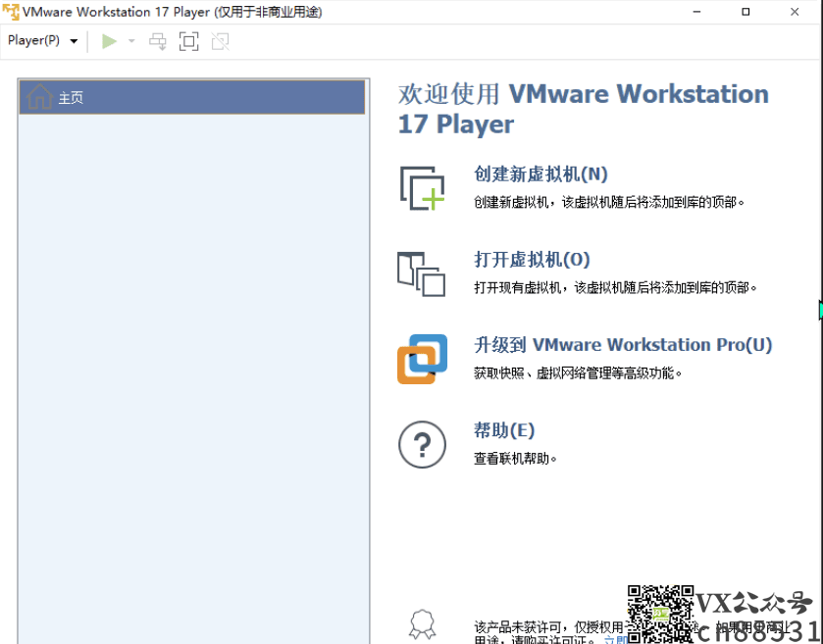This screenshot has height=644, width=823.
Task: Click text 获取快照、虚拟网络管理等高级功能
Action: [578, 373]
